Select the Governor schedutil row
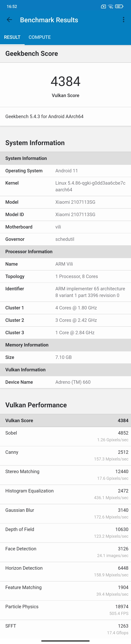Image resolution: width=131 pixels, height=644 pixels. [65, 239]
